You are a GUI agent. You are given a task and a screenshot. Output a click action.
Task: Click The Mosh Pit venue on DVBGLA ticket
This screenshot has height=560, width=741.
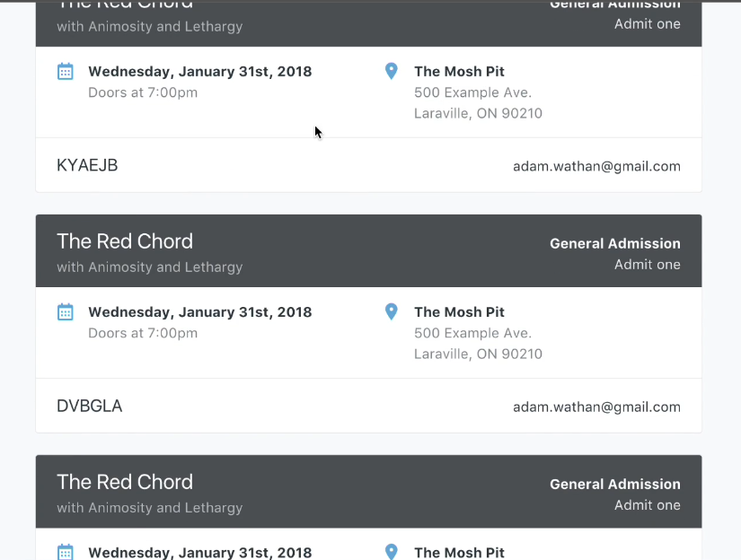tap(459, 312)
